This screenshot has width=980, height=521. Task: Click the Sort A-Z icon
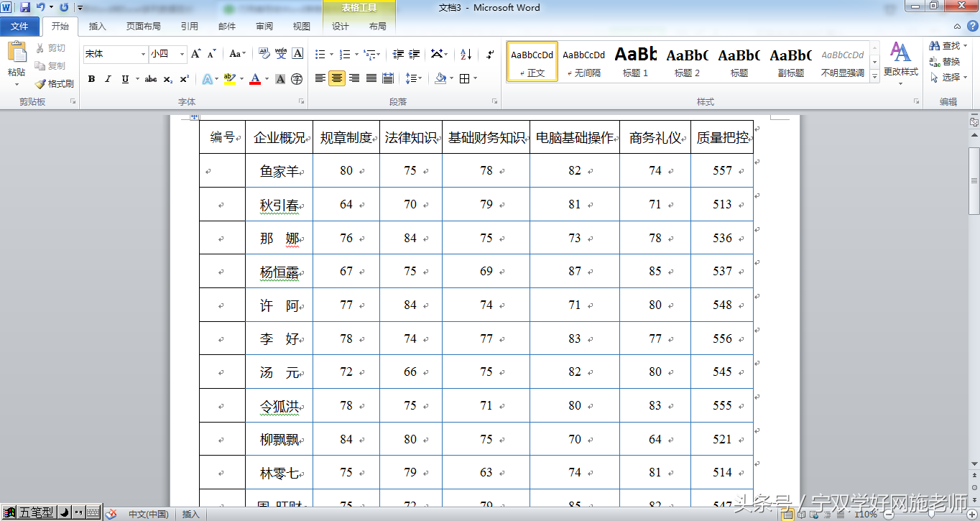[x=466, y=54]
